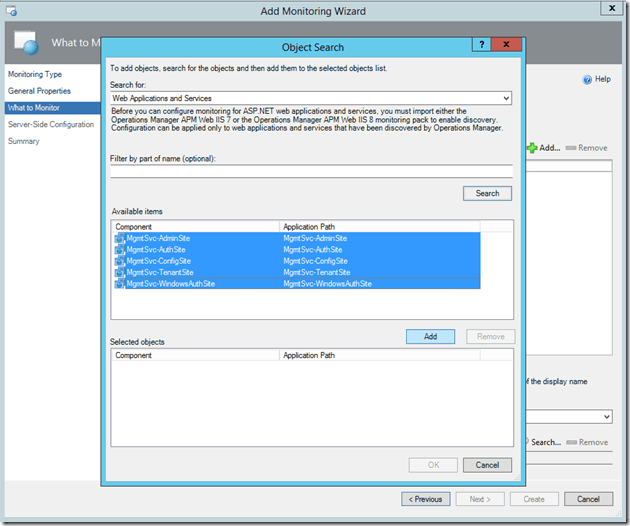Click the Previous button in the wizard
The image size is (630, 526).
pos(426,499)
